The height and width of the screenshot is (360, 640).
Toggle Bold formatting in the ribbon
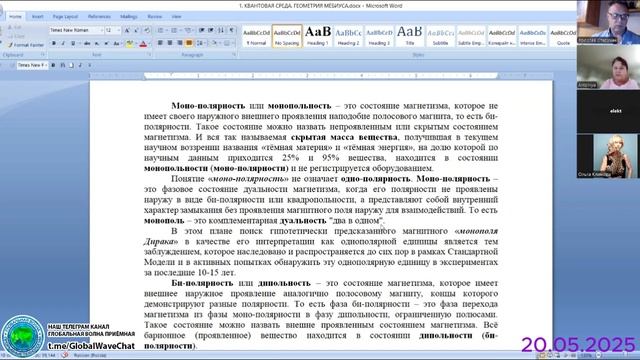pos(54,43)
